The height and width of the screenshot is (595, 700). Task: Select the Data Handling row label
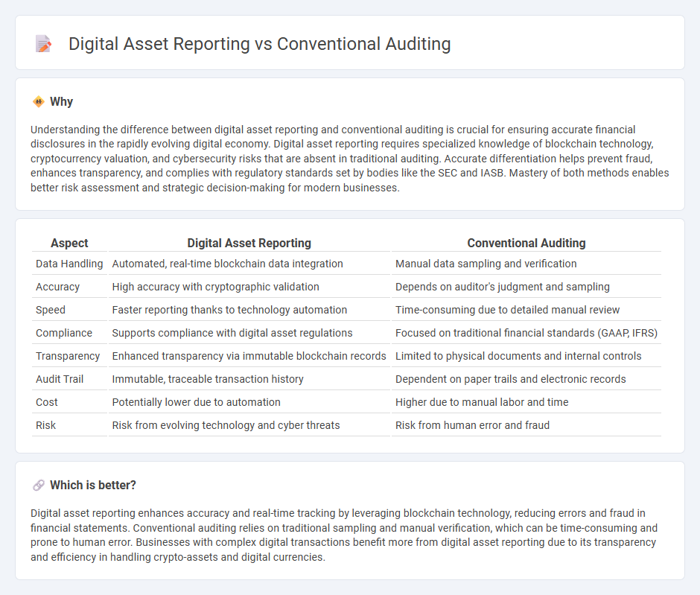[x=69, y=264]
